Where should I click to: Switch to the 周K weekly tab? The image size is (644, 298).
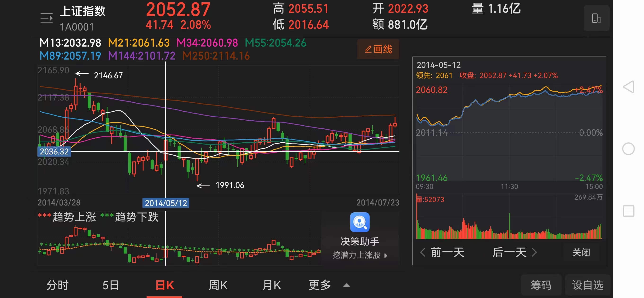[218, 285]
